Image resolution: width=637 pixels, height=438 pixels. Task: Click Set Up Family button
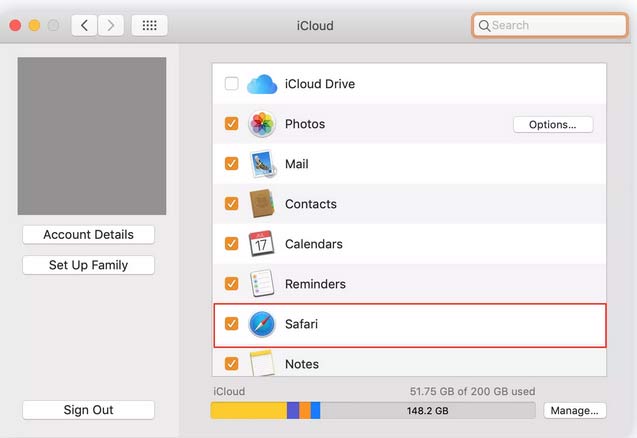coord(89,265)
